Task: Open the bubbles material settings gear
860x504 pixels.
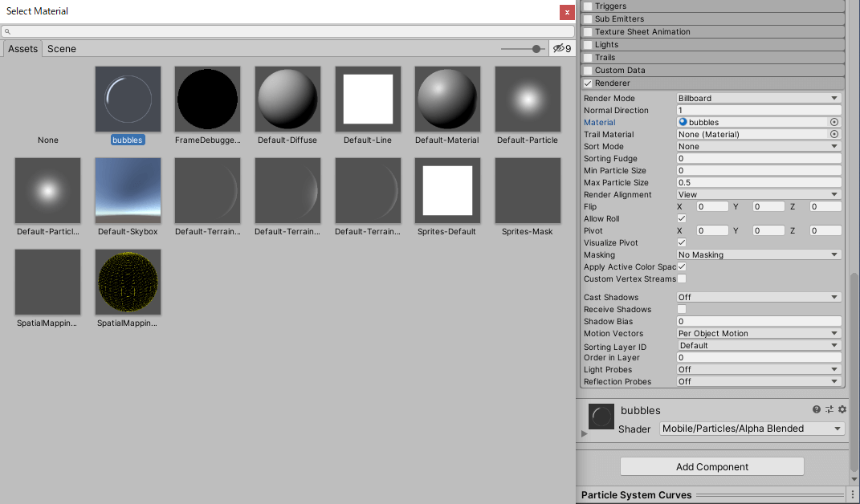Action: pos(842,409)
